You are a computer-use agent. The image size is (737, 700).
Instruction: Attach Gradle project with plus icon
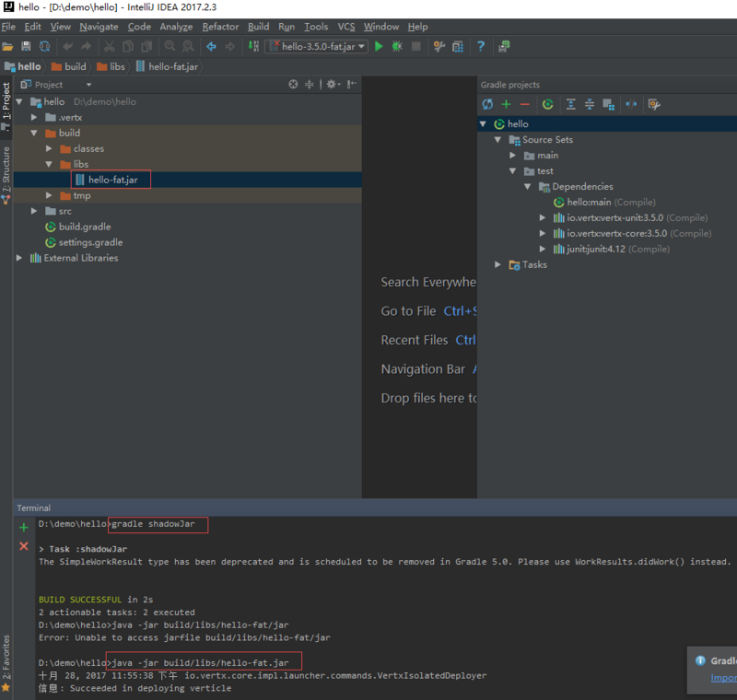[x=506, y=104]
